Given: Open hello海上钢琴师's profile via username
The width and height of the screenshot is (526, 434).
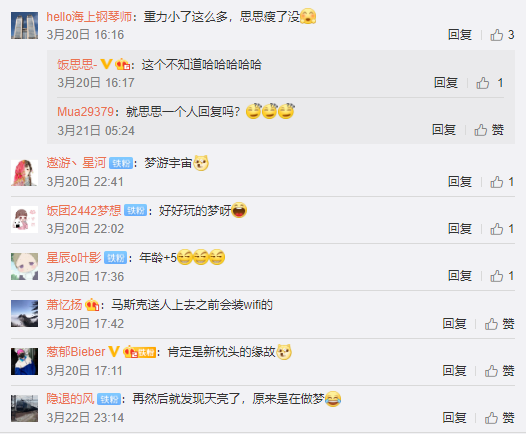Looking at the screenshot, I should 89,17.
